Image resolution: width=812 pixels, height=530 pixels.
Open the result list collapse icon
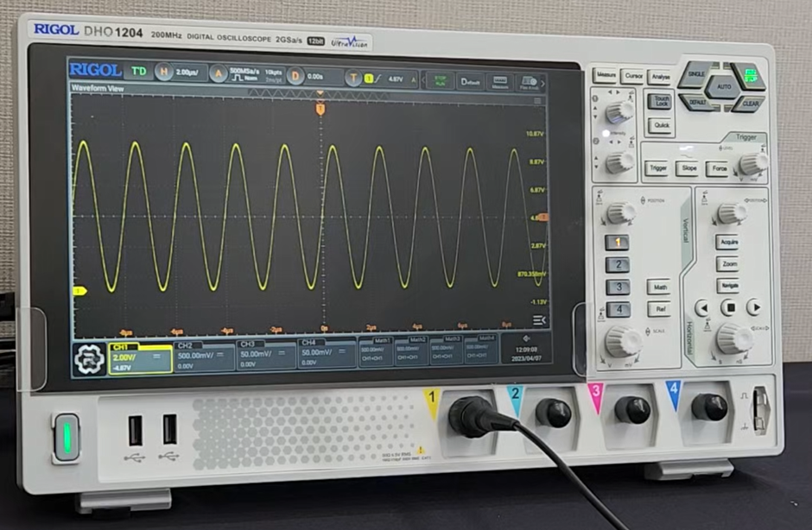click(x=538, y=320)
